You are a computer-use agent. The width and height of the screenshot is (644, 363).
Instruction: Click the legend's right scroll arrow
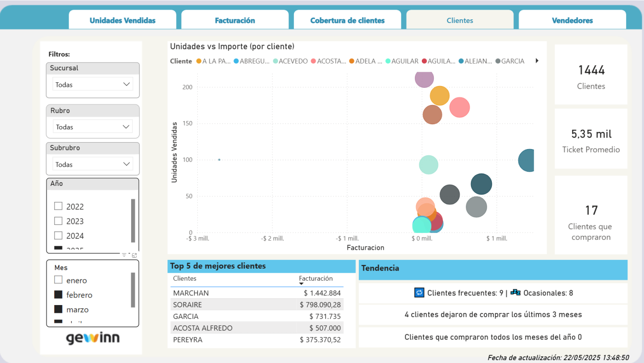coord(537,61)
